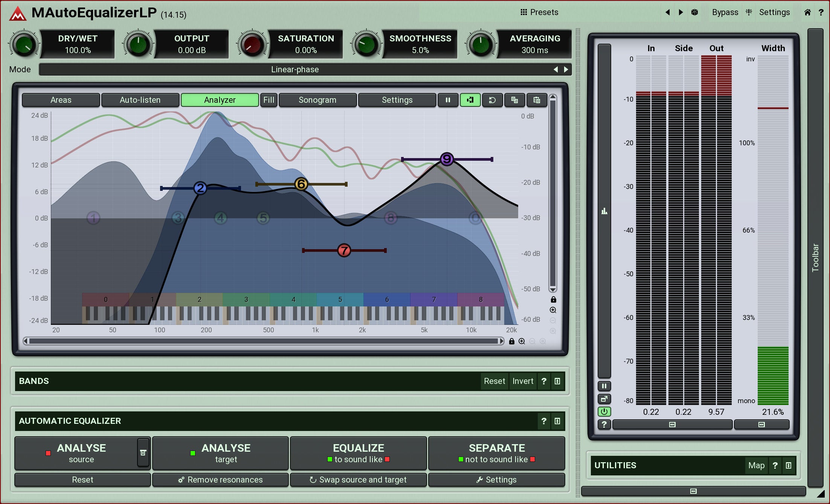Pause the analyzer graph display
Image resolution: width=830 pixels, height=504 pixels.
[x=448, y=100]
